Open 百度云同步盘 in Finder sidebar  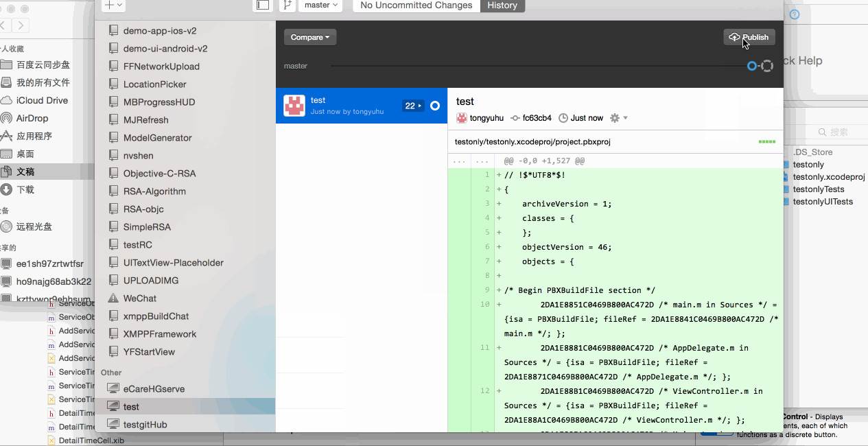[43, 64]
